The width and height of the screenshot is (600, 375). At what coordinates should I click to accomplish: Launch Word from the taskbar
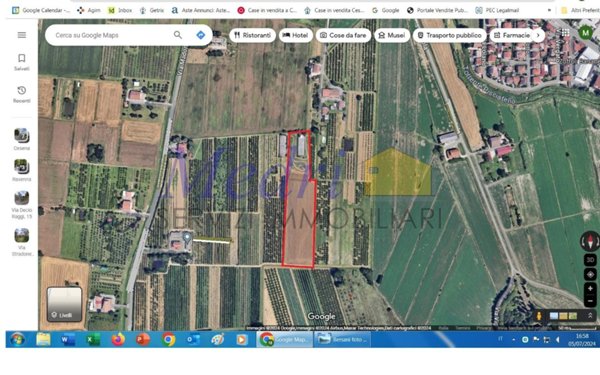click(68, 339)
